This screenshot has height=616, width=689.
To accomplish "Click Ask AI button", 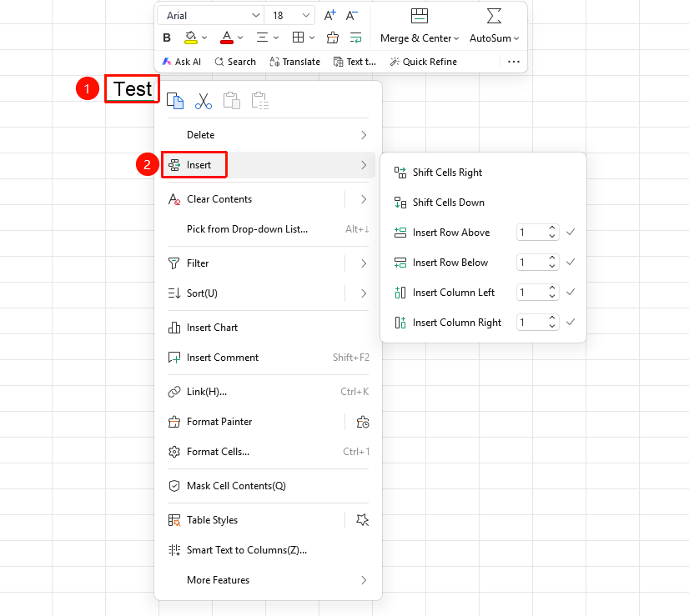I will (182, 62).
